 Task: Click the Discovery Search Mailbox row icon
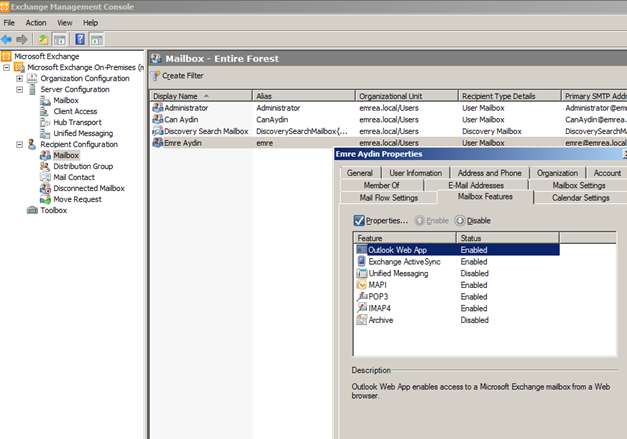point(158,131)
